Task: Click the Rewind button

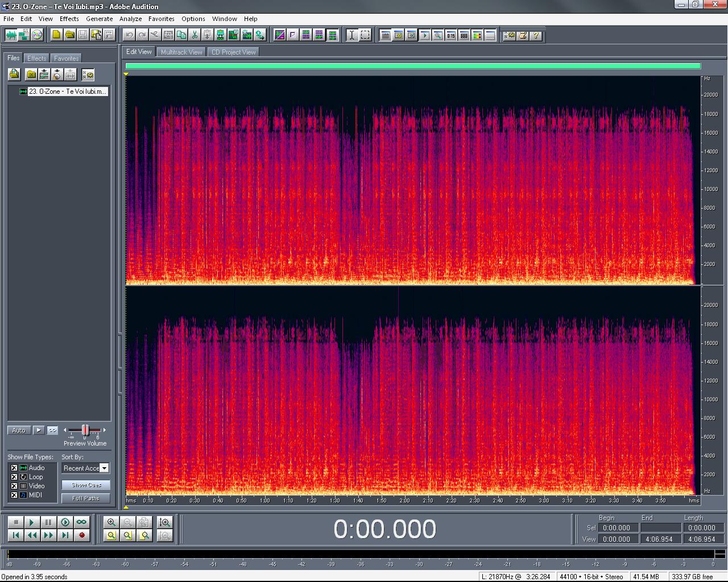Action: [32, 535]
